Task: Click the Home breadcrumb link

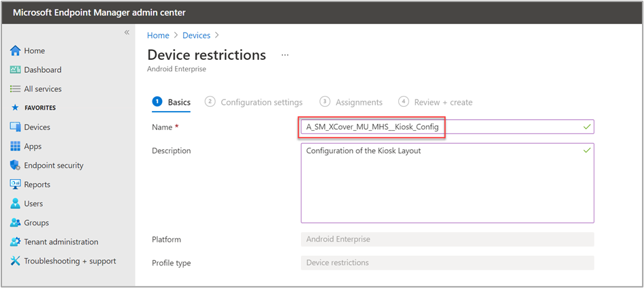Action: pos(158,35)
